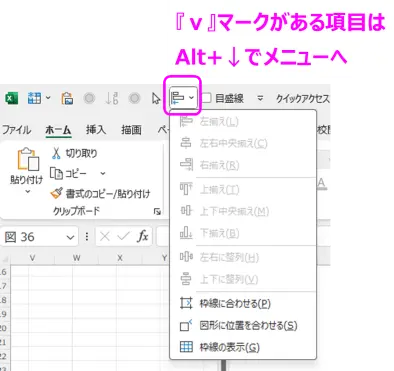Open the Name Box dropdown arrow
Viewport: 394px width, 371px height.
pos(70,237)
